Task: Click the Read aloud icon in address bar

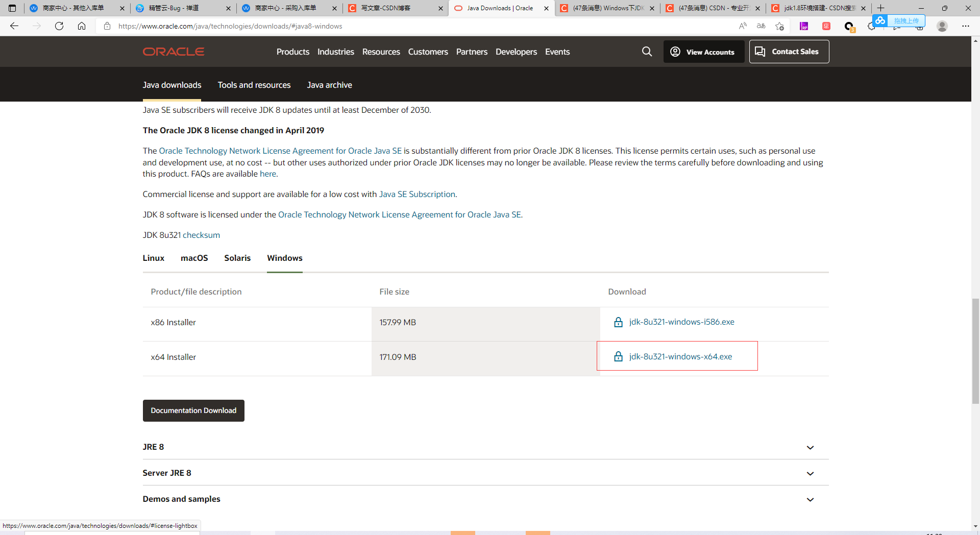Action: point(743,26)
